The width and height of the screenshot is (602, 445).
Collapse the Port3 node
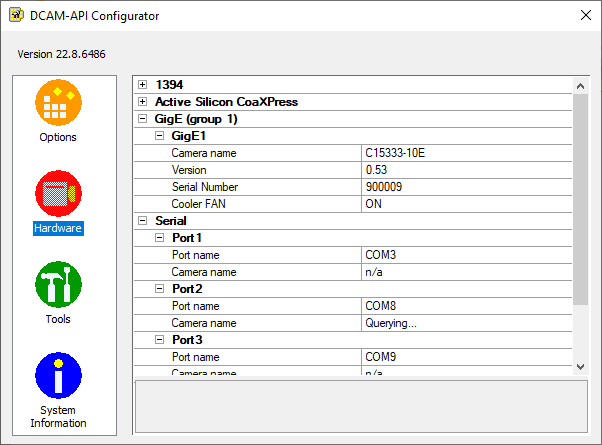click(x=159, y=340)
